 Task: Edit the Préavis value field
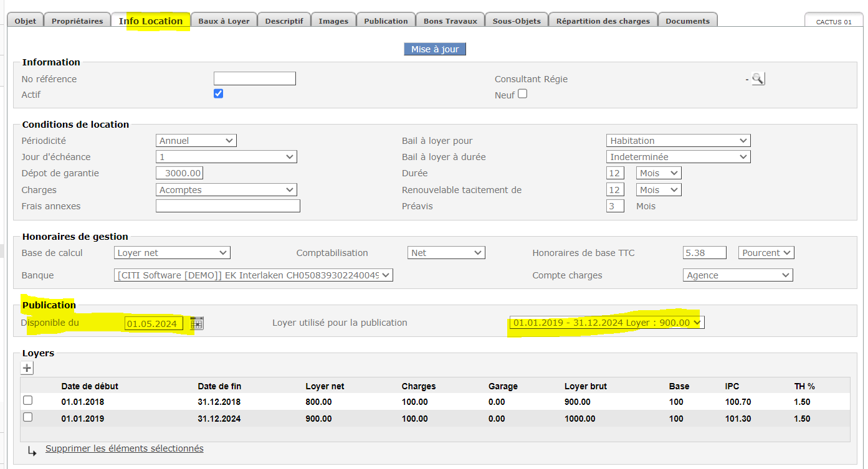(615, 206)
